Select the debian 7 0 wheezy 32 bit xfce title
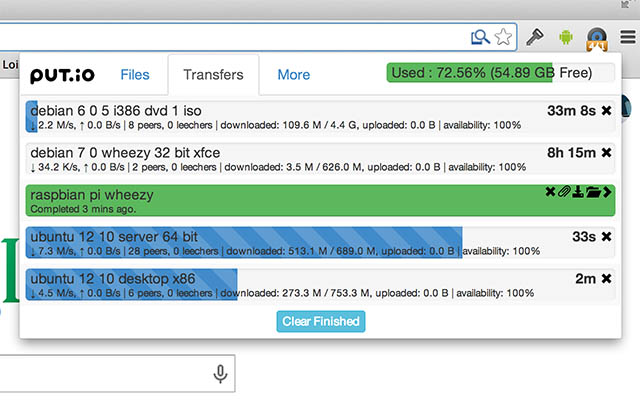The height and width of the screenshot is (400, 640). coord(125,153)
